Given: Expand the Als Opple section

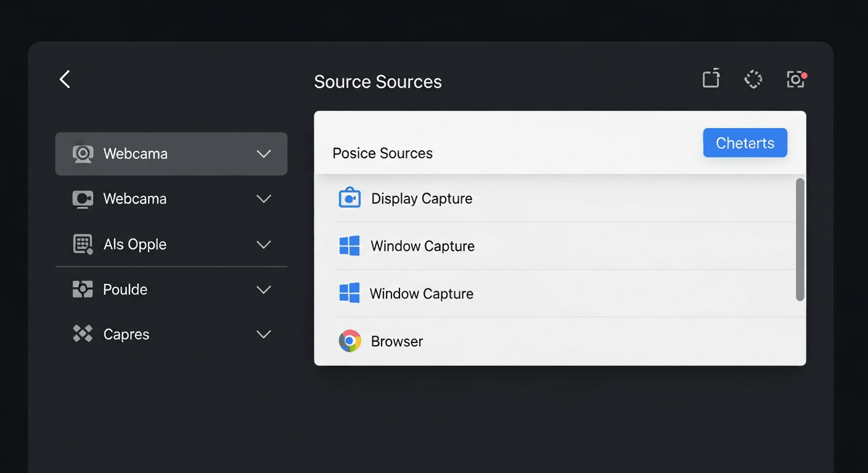Looking at the screenshot, I should point(264,244).
